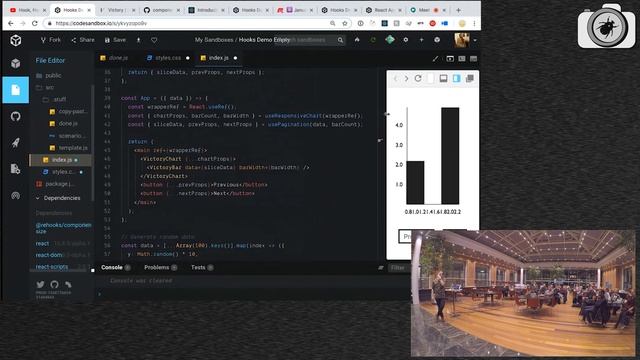
Task: Click the console Filter field
Action: coord(399,268)
